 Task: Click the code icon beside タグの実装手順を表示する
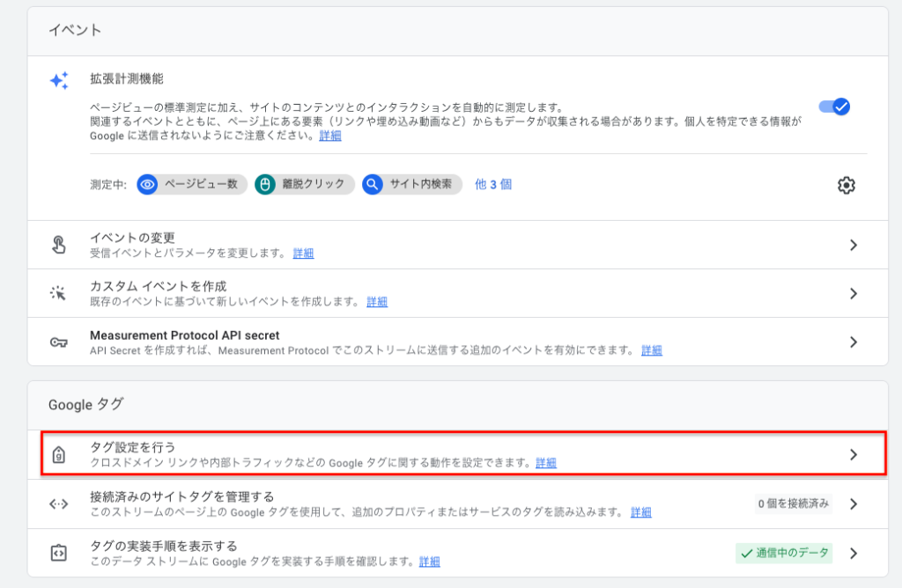click(x=58, y=552)
